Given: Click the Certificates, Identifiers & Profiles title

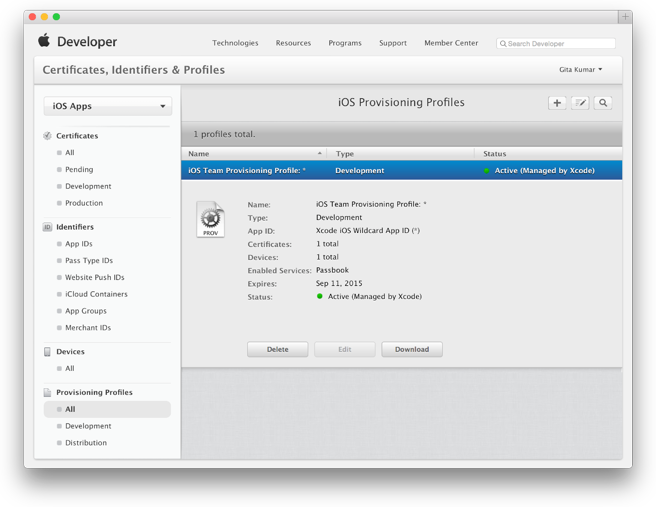Looking at the screenshot, I should tap(134, 70).
